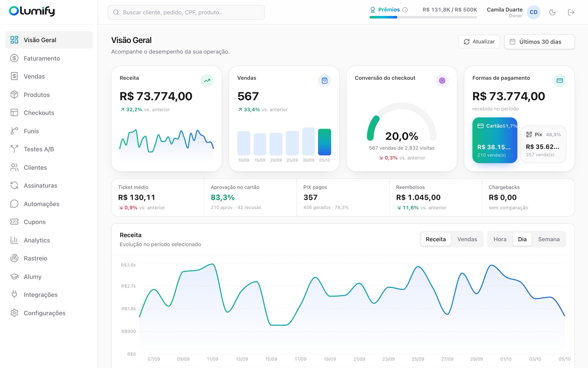Screen dimensions: 588x368
Task: Click the Formas de pagamento card icon
Action: pos(560,80)
